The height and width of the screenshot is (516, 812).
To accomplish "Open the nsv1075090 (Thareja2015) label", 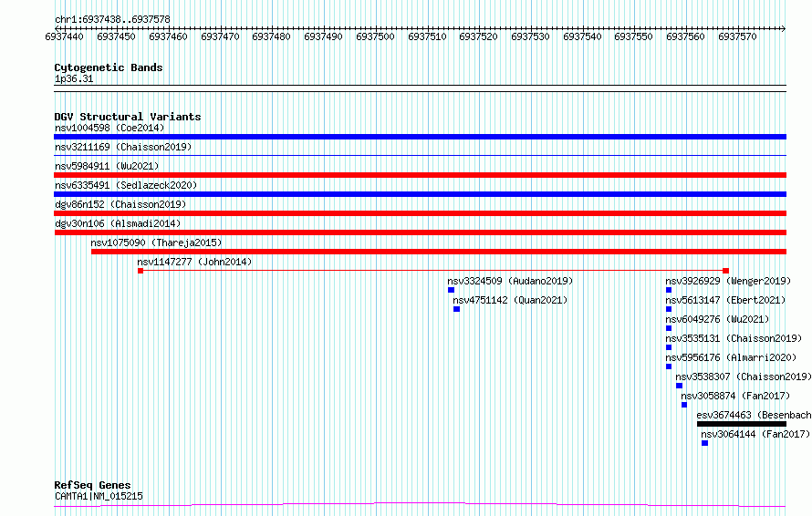I will click(x=156, y=243).
